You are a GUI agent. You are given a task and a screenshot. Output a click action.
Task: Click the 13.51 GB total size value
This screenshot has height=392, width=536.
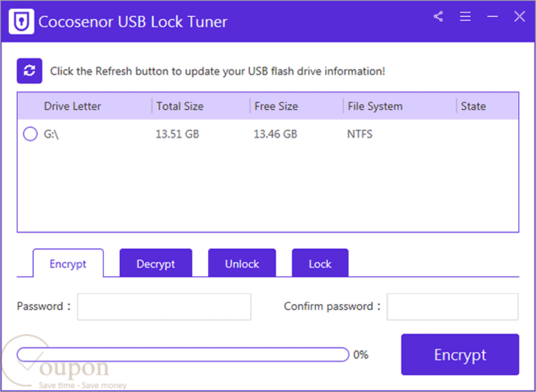[177, 134]
